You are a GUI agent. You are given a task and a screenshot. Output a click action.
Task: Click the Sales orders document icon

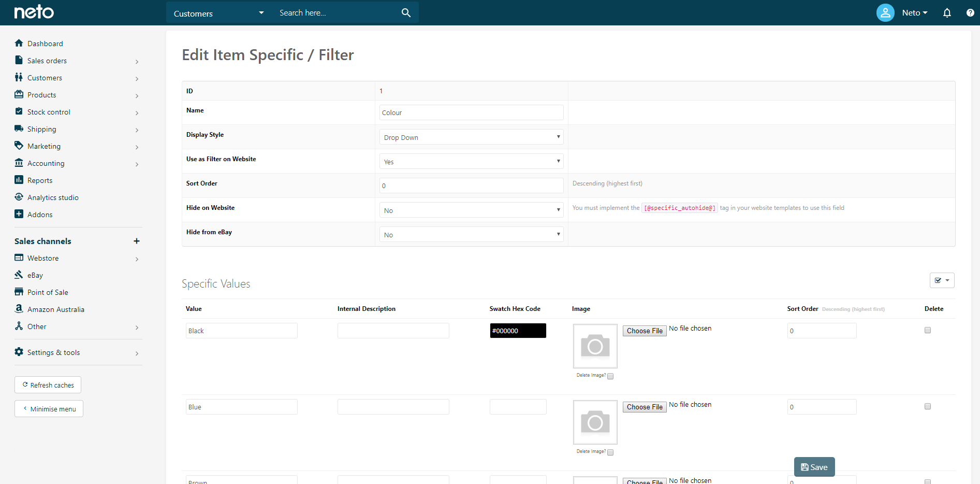click(19, 60)
